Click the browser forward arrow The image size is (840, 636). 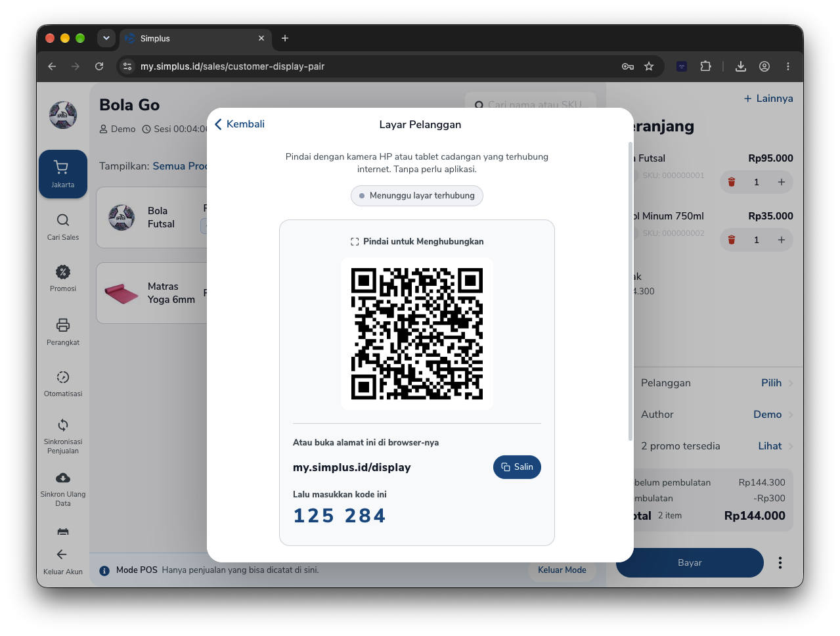coord(76,66)
